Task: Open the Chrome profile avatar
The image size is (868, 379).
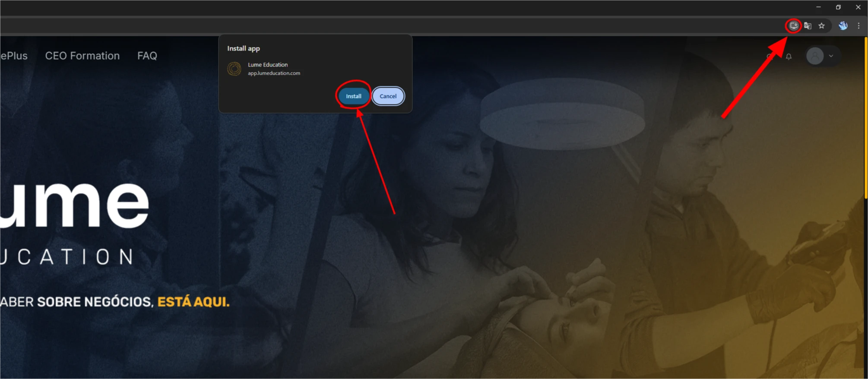Action: 843,26
